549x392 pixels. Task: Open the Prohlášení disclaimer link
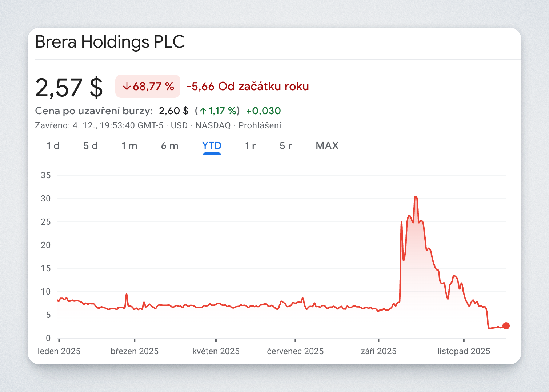coord(260,125)
